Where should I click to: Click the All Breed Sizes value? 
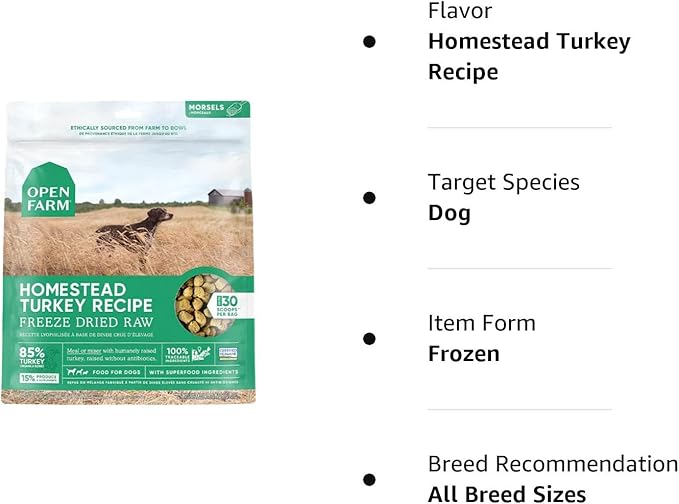click(507, 493)
